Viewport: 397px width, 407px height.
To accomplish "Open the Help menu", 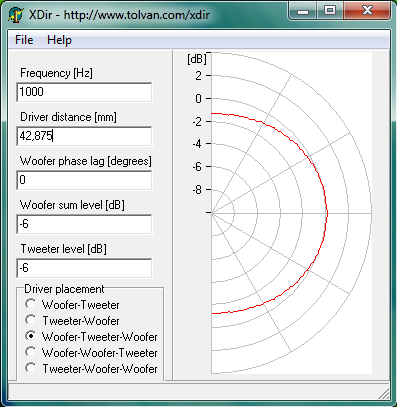I will [59, 40].
